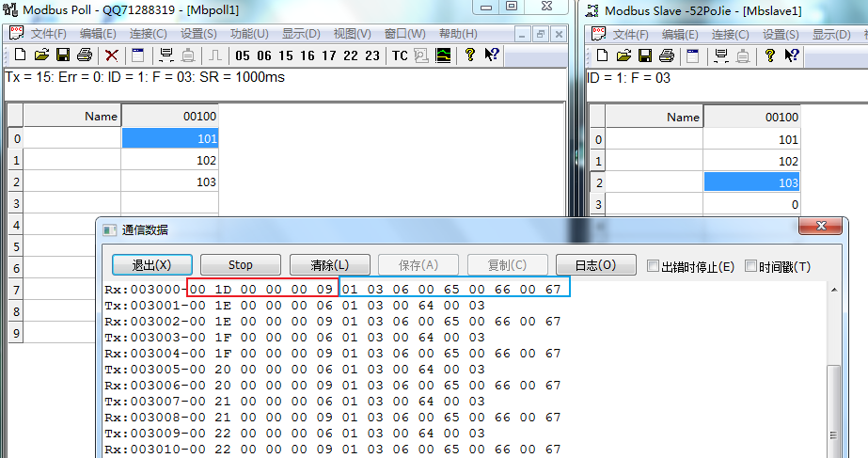This screenshot has width=868, height=458.
Task: Open 窗口(W) menu in Modbus Poll
Action: point(405,34)
